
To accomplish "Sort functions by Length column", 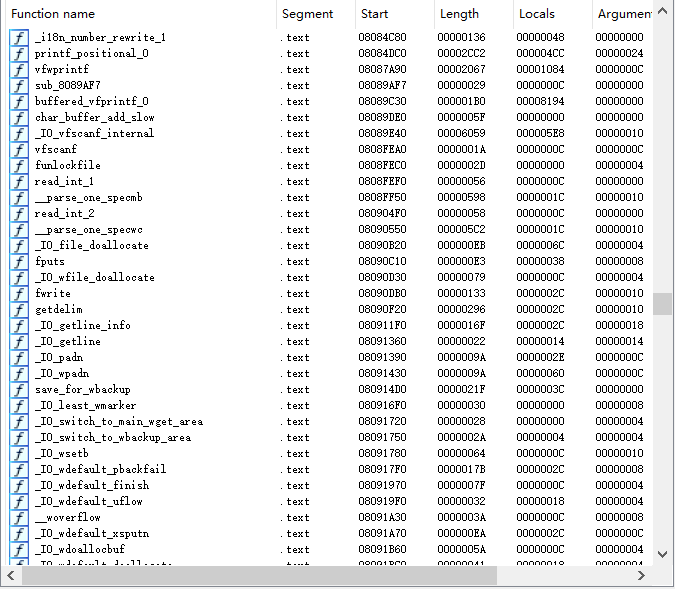I will (x=472, y=14).
